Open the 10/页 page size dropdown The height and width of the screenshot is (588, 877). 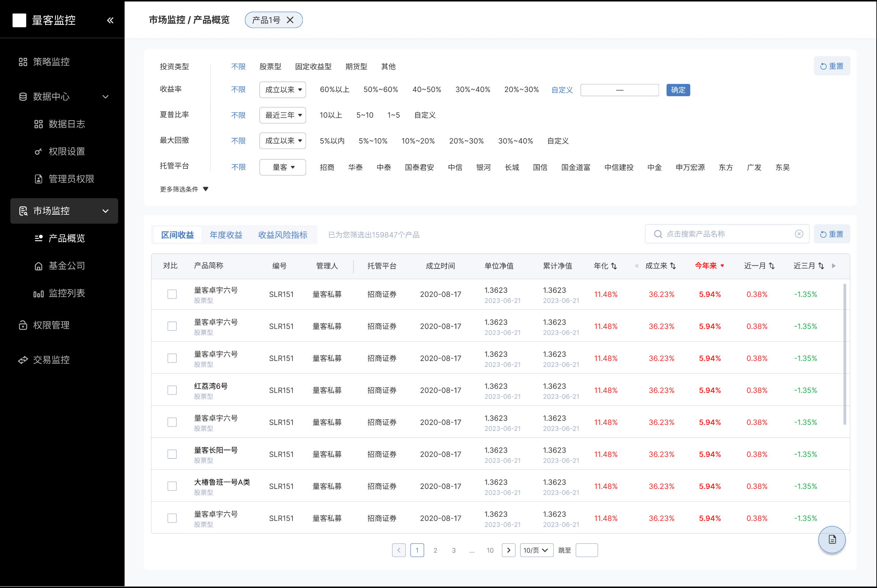pos(536,550)
